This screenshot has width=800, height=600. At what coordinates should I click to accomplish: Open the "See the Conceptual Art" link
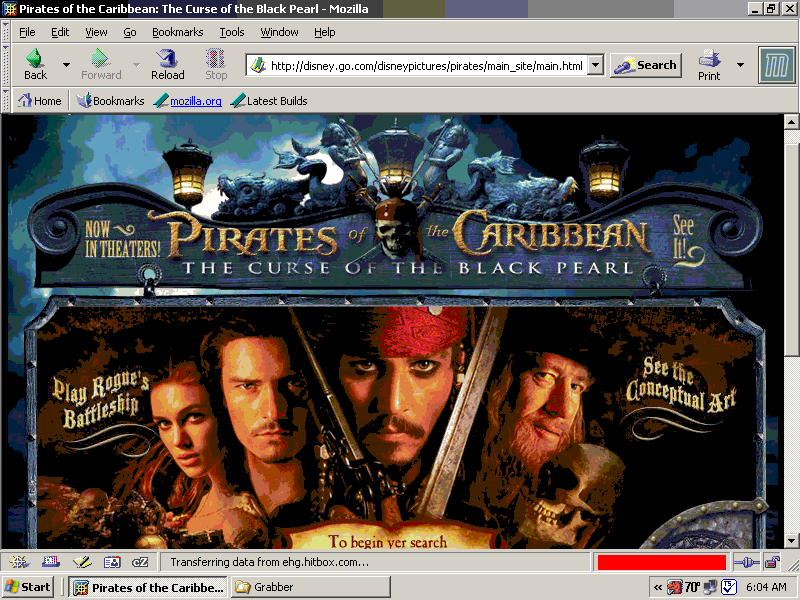[x=681, y=384]
